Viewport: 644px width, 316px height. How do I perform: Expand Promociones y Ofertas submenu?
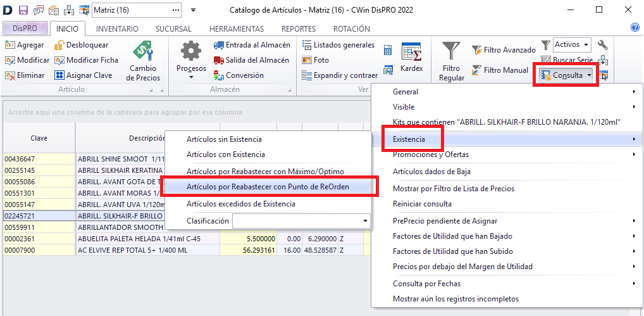pyautogui.click(x=507, y=155)
